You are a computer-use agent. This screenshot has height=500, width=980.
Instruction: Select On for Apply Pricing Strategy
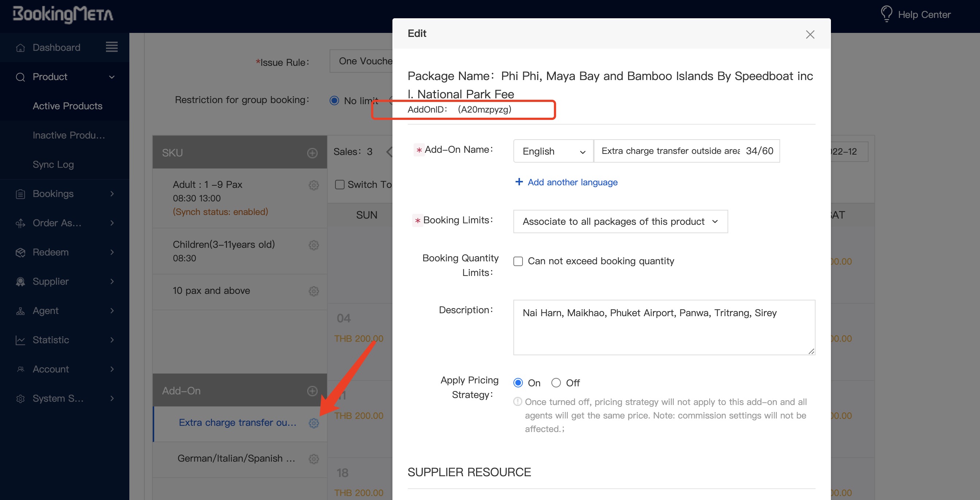[518, 383]
